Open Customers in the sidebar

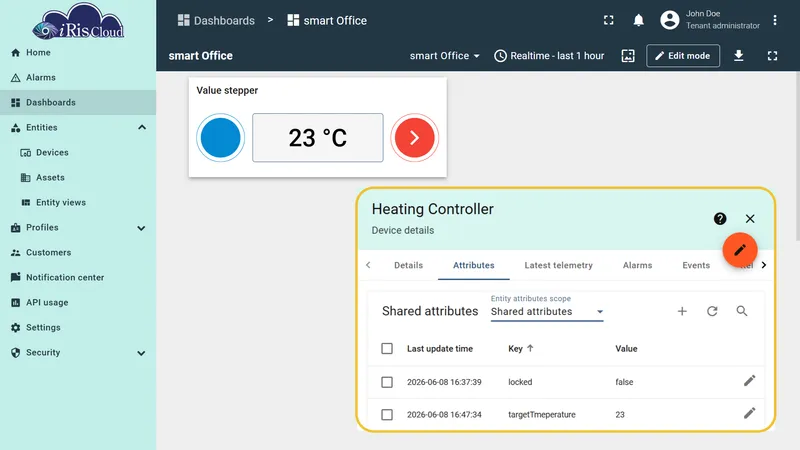point(78,253)
